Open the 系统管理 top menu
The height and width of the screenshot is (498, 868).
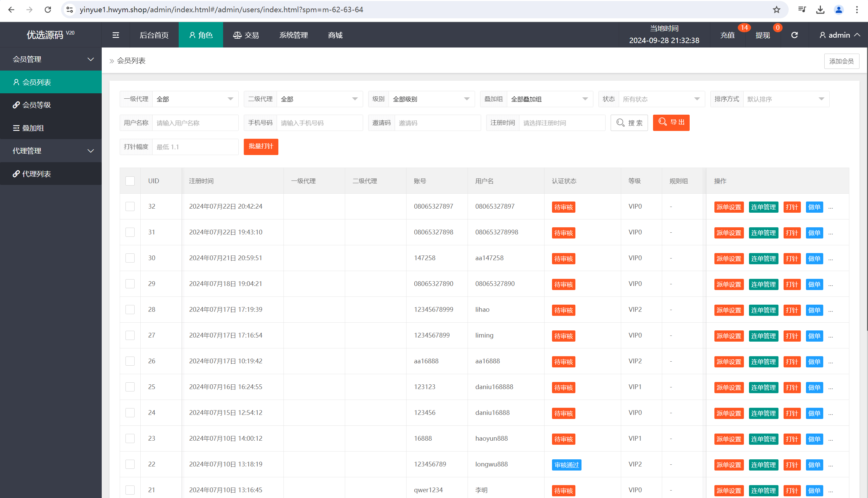[293, 35]
